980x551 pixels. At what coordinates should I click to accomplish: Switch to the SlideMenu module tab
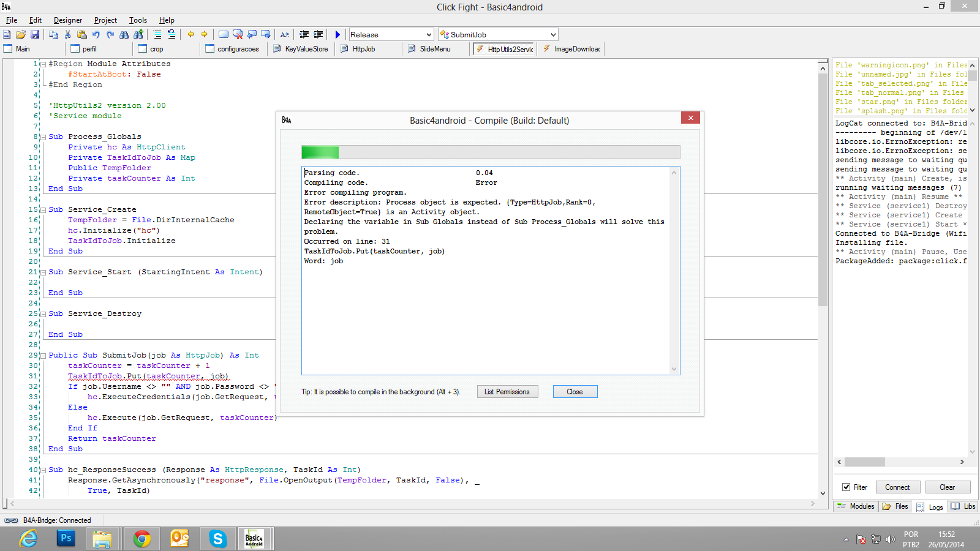pyautogui.click(x=435, y=49)
